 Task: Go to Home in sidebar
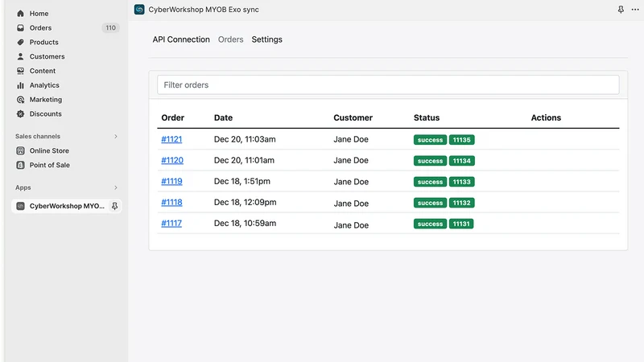[39, 14]
